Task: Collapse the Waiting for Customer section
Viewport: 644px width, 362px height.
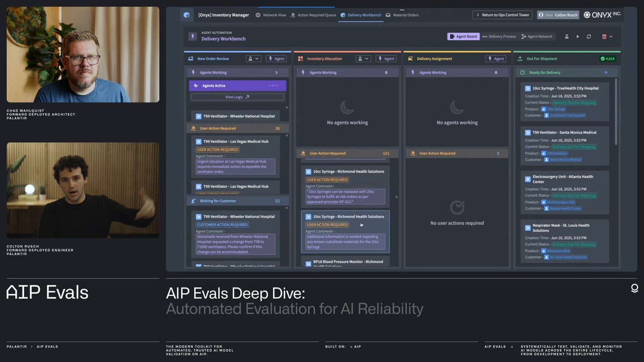Action: click(237, 201)
